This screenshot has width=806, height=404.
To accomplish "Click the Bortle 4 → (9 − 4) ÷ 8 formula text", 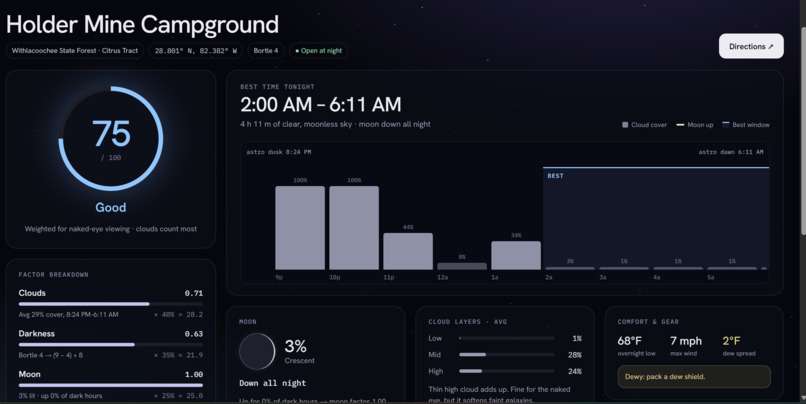I will point(51,355).
